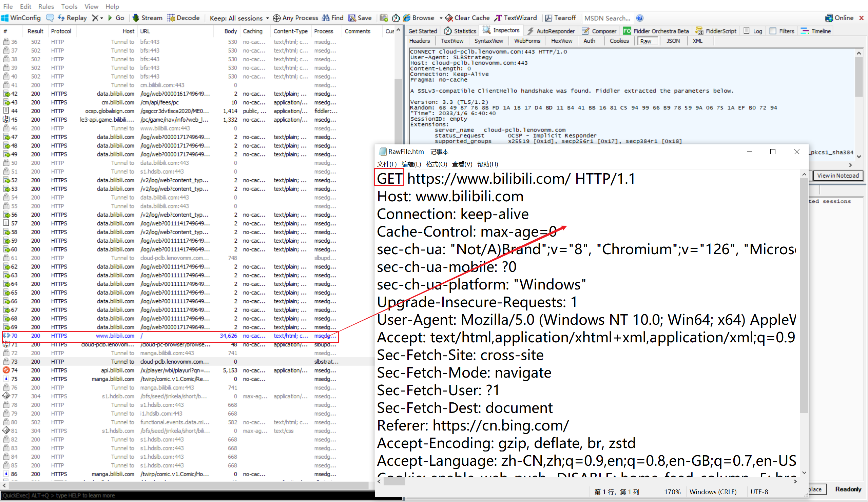The image size is (868, 502).
Task: Select Headers inspector tab
Action: pyautogui.click(x=419, y=41)
